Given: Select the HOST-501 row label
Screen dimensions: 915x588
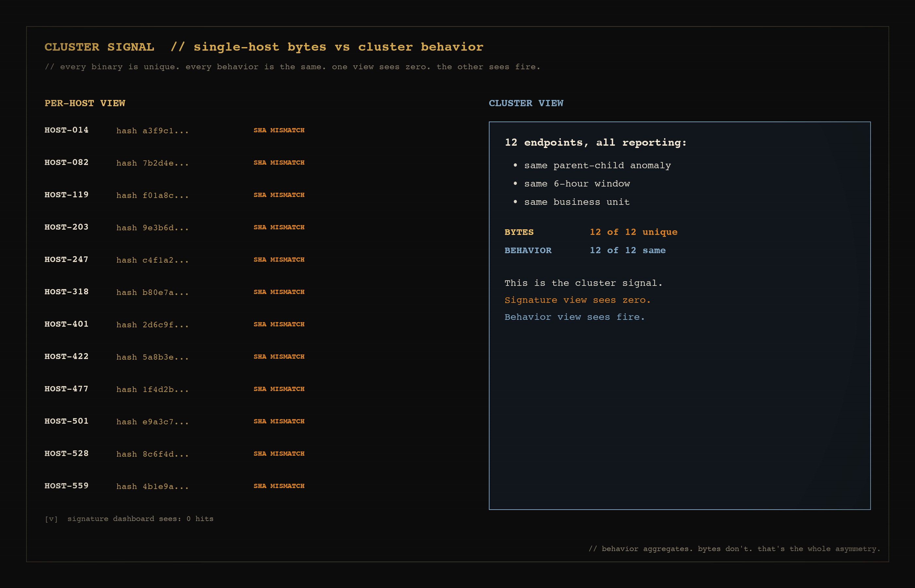Looking at the screenshot, I should [66, 421].
